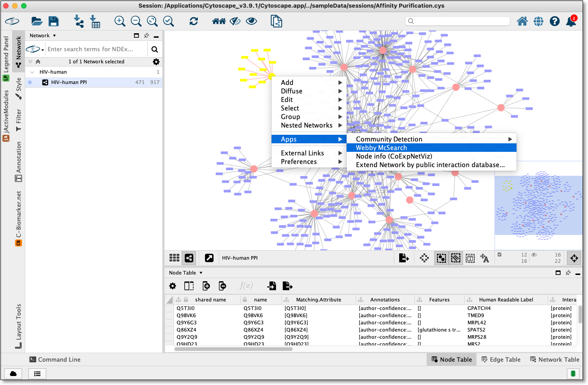
Task: Detach the network view window
Action: pyautogui.click(x=209, y=258)
